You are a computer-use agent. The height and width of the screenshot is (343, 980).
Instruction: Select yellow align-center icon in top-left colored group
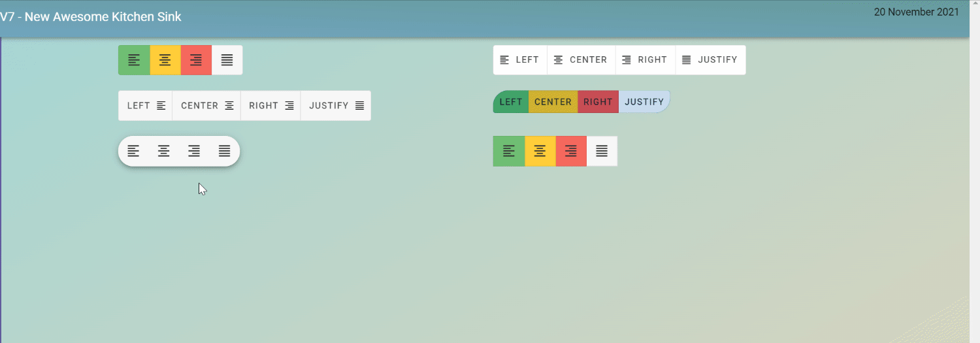[165, 60]
